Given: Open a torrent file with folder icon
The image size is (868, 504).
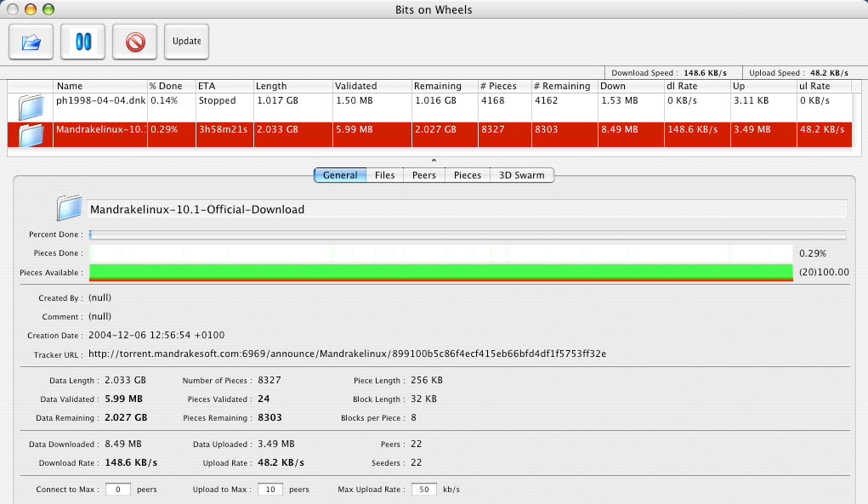Looking at the screenshot, I should coord(31,42).
